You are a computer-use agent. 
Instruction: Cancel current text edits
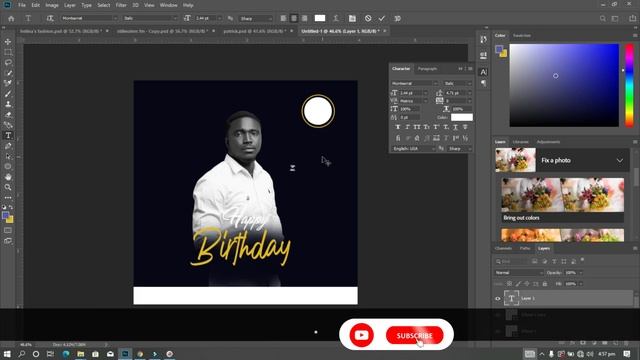[x=368, y=18]
